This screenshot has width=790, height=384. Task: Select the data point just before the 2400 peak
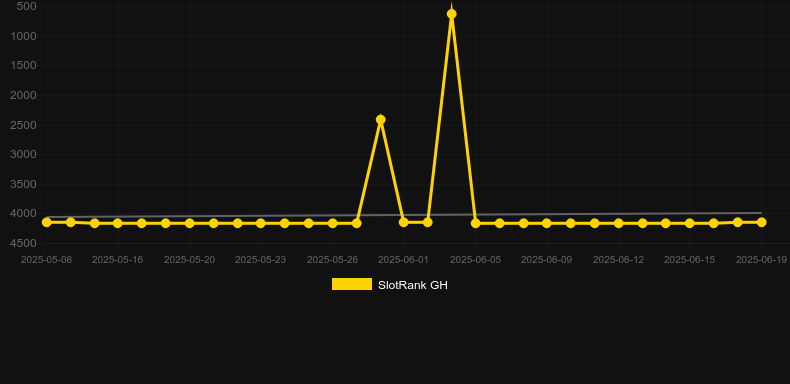coord(356,223)
